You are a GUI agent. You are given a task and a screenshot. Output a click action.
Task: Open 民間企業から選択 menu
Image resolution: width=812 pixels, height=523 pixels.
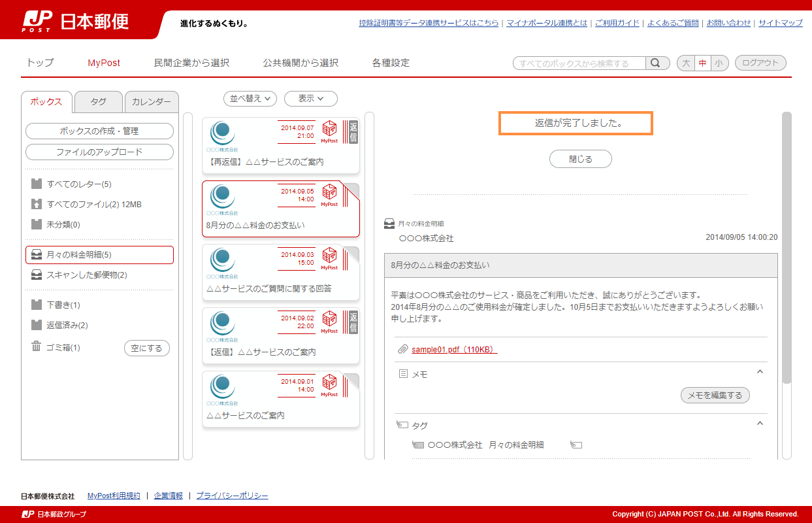pyautogui.click(x=191, y=63)
